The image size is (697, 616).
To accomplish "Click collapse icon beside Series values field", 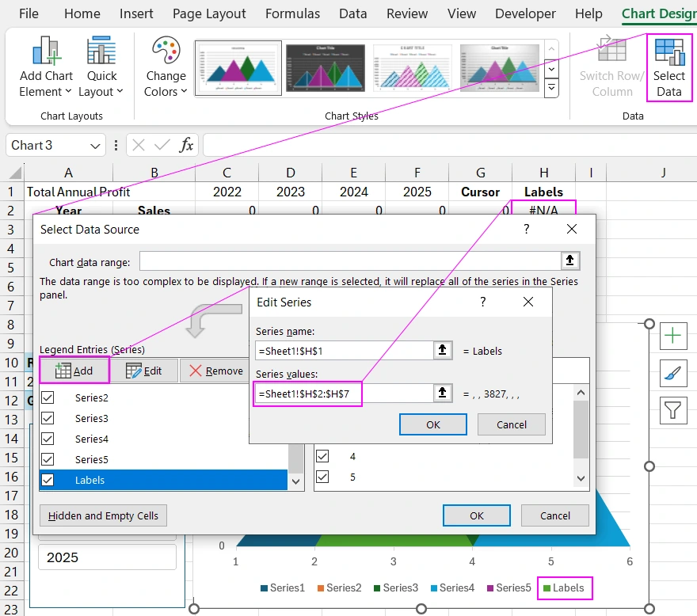I will coord(444,393).
